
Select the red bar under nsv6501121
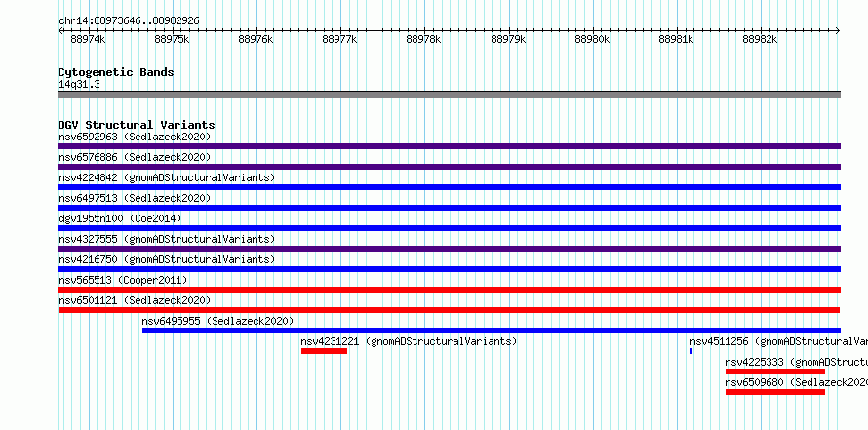coord(449,310)
